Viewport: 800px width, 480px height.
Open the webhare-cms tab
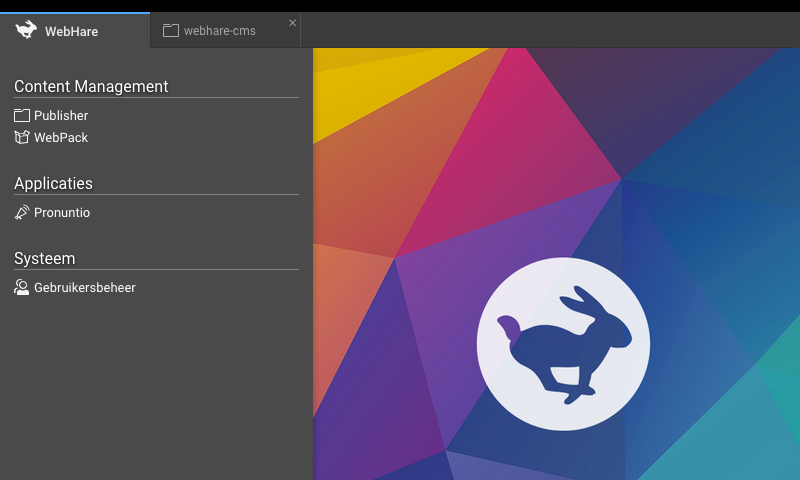[219, 31]
